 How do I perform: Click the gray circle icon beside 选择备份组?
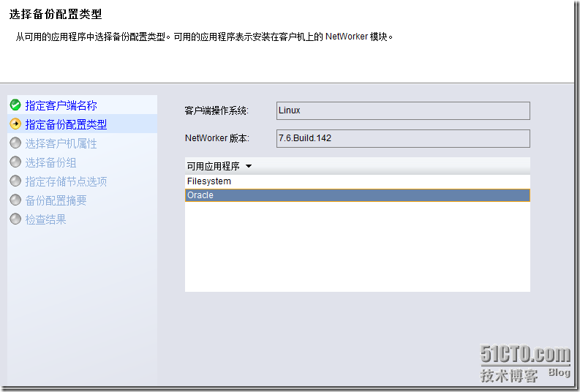coord(15,162)
